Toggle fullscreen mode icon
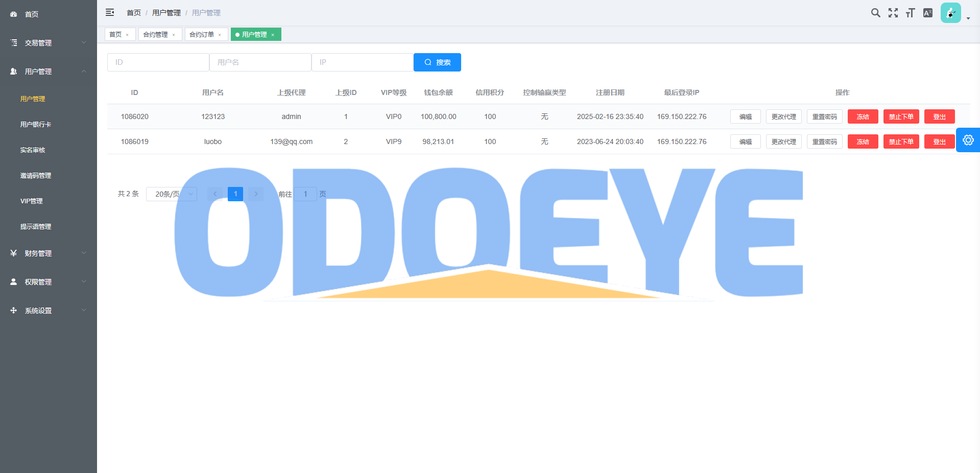980x473 pixels. pos(893,13)
